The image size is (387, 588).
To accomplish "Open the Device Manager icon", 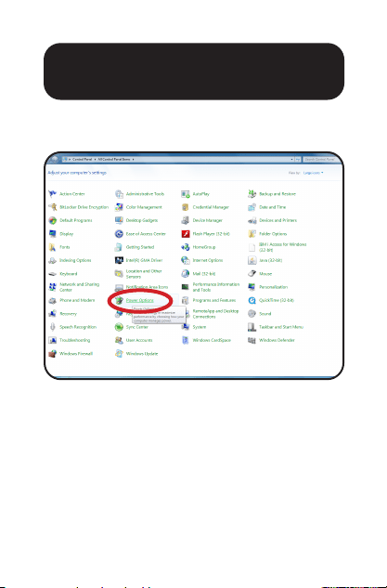I will 186,220.
